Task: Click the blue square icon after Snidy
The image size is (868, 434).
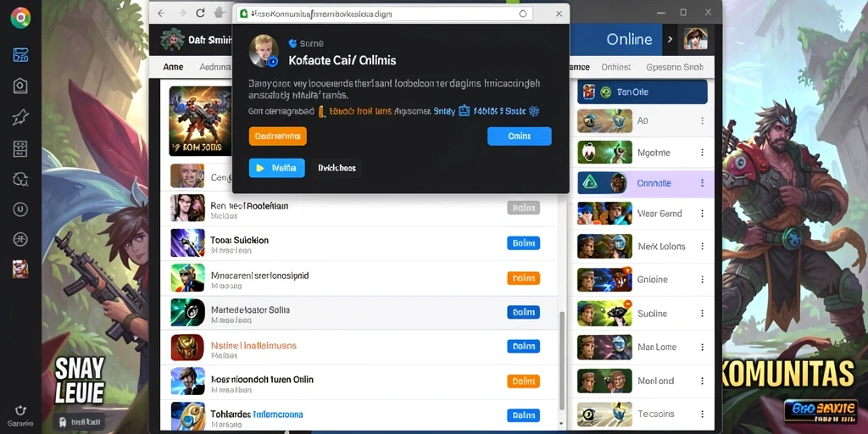Action: point(464,111)
